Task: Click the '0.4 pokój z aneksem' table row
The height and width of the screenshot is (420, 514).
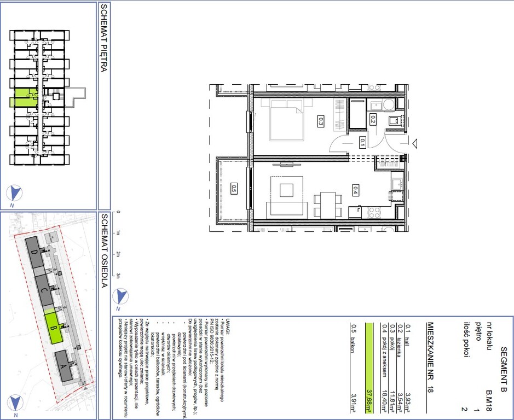Action: pos(384,368)
